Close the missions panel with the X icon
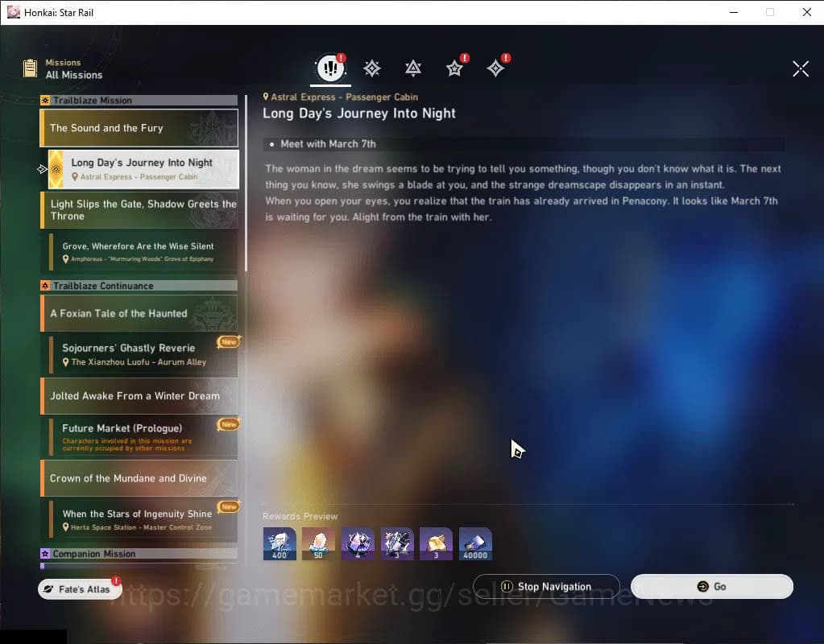Viewport: 824px width, 644px height. 801,68
